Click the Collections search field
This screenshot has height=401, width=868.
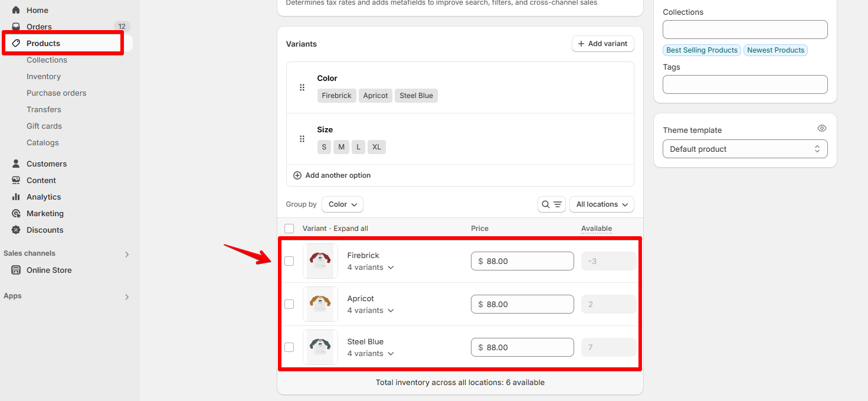(745, 30)
